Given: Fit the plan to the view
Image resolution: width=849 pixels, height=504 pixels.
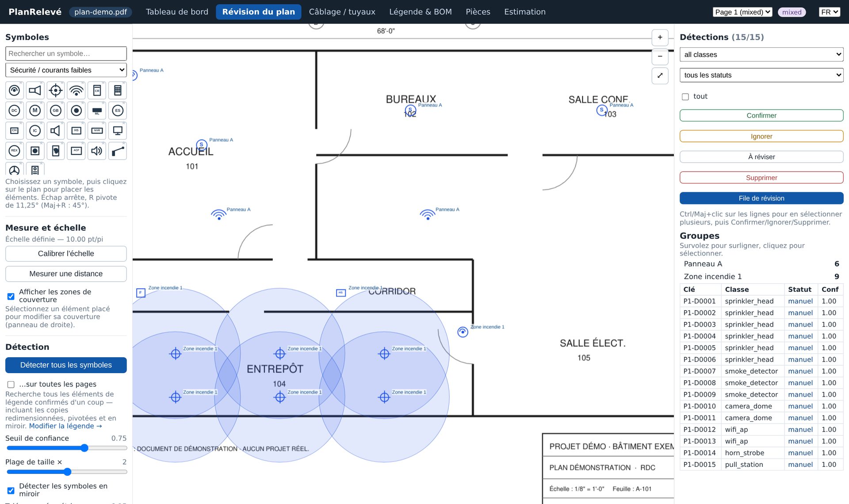Looking at the screenshot, I should [x=660, y=76].
